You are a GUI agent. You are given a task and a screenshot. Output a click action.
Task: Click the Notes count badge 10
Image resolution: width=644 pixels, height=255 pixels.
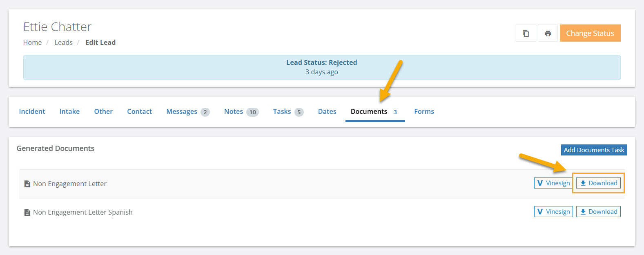pyautogui.click(x=253, y=112)
